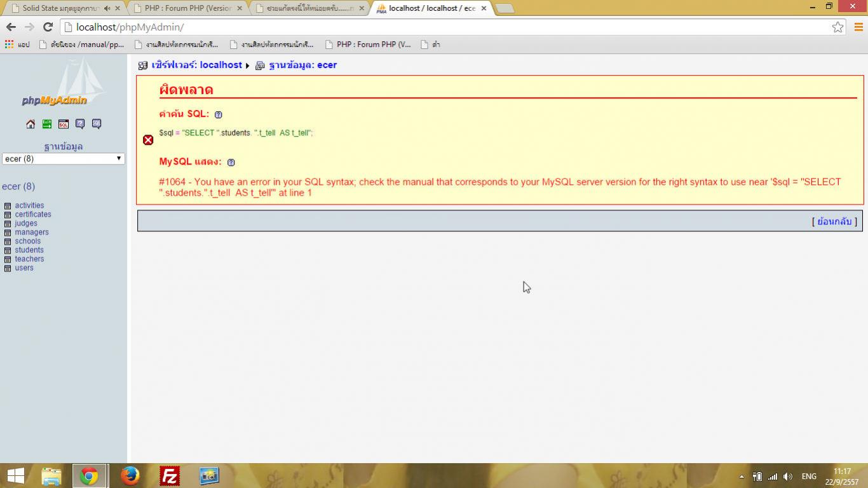The height and width of the screenshot is (488, 868).
Task: Click the phpMyAdmin logo
Action: (63, 83)
